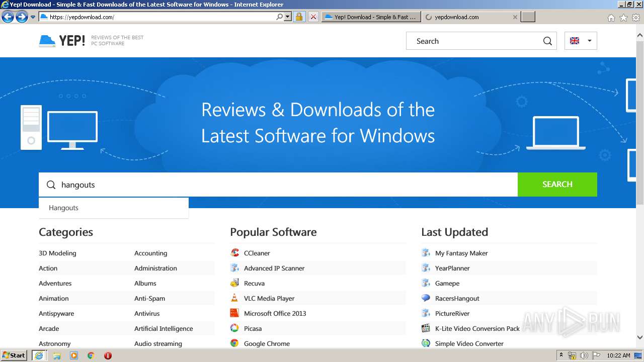Click the Home icon in IE toolbar
This screenshot has height=362, width=644.
pyautogui.click(x=611, y=18)
